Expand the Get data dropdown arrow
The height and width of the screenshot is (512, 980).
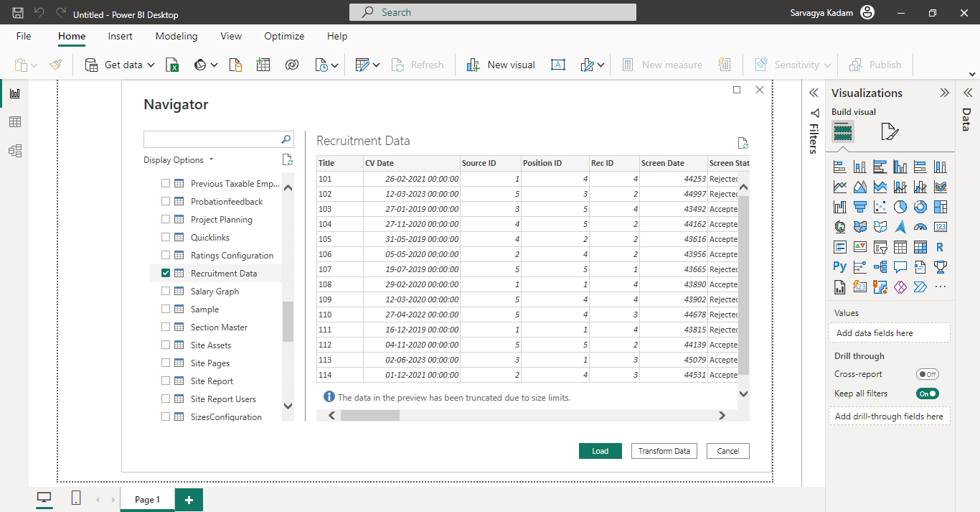(151, 65)
